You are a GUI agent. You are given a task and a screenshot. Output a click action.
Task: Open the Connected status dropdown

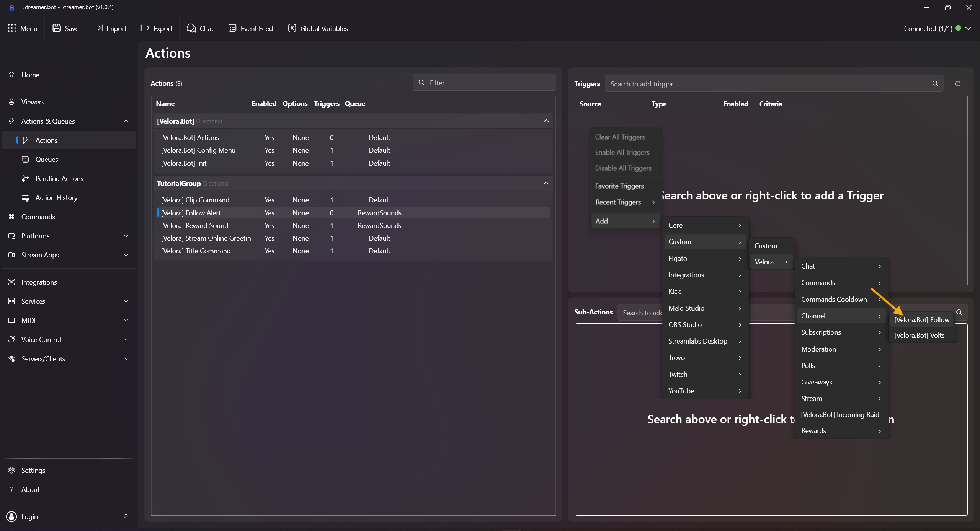coord(968,28)
